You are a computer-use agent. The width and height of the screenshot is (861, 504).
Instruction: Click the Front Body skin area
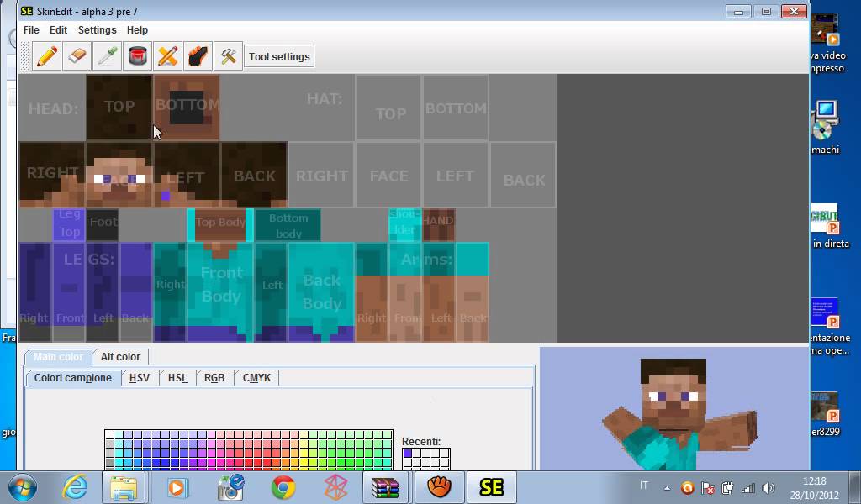[220, 291]
